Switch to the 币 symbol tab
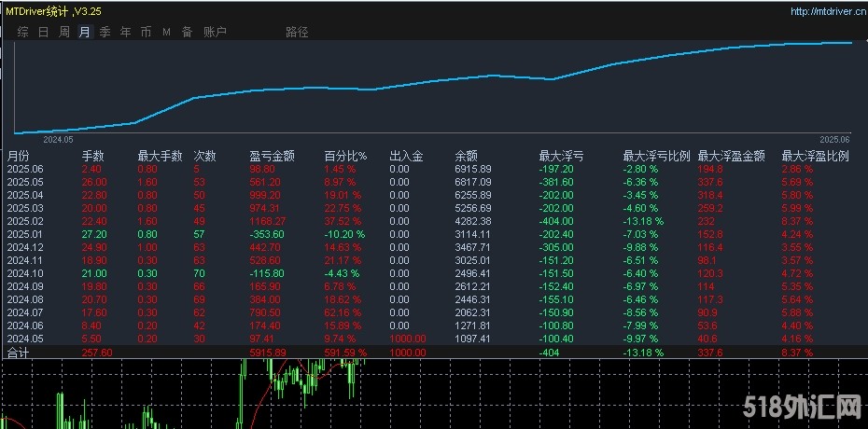868x429 pixels. tap(146, 32)
